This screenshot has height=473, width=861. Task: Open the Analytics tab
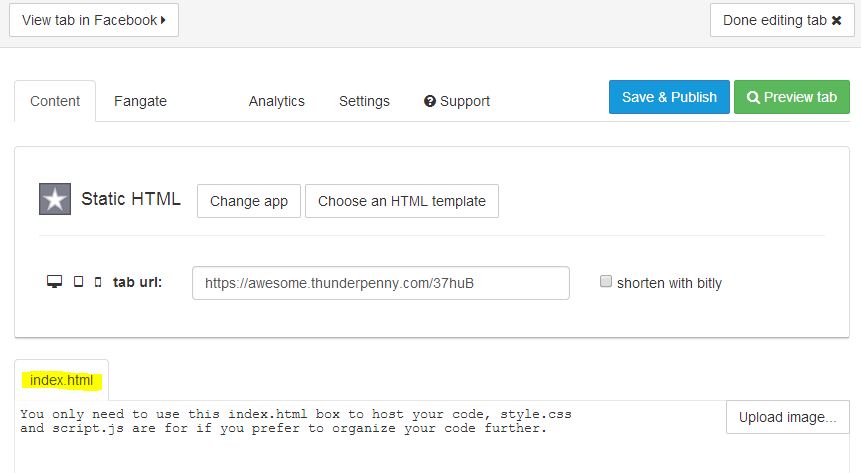coord(277,101)
